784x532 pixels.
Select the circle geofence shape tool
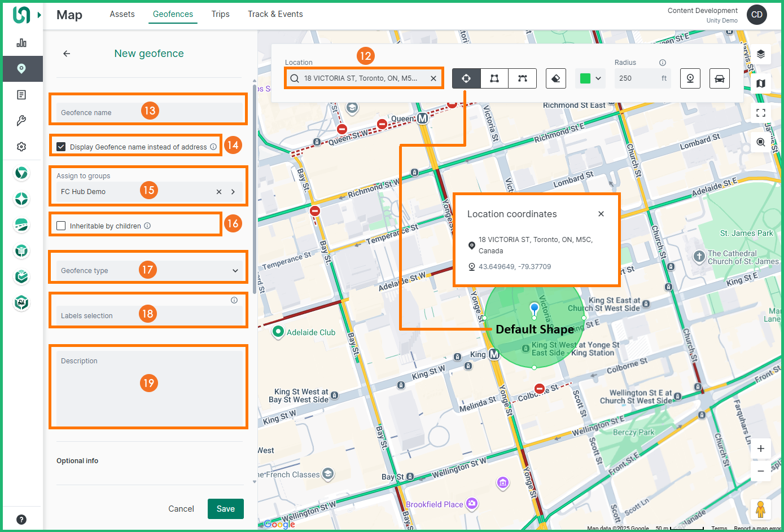pyautogui.click(x=466, y=78)
